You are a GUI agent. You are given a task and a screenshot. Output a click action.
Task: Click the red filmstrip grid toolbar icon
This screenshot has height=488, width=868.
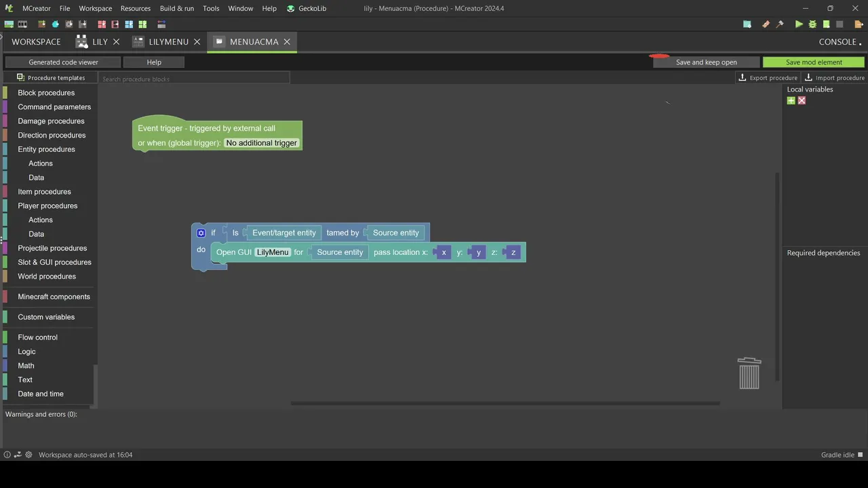(x=115, y=24)
